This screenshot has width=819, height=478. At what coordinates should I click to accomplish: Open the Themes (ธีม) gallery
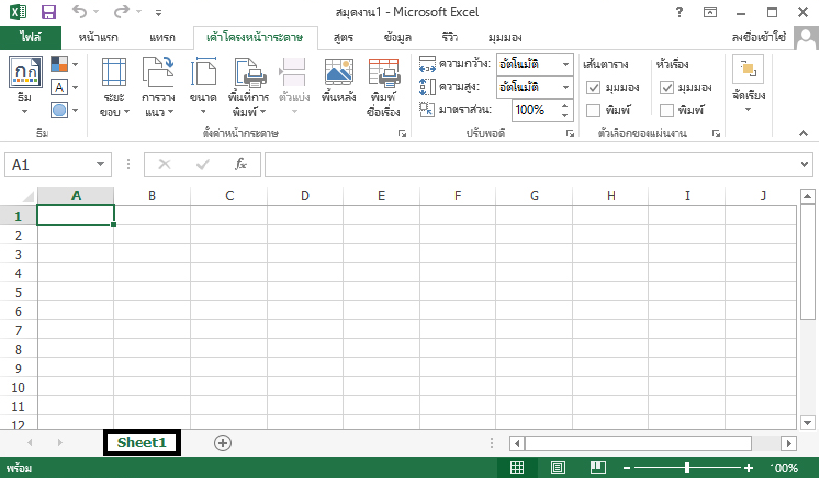coord(25,84)
